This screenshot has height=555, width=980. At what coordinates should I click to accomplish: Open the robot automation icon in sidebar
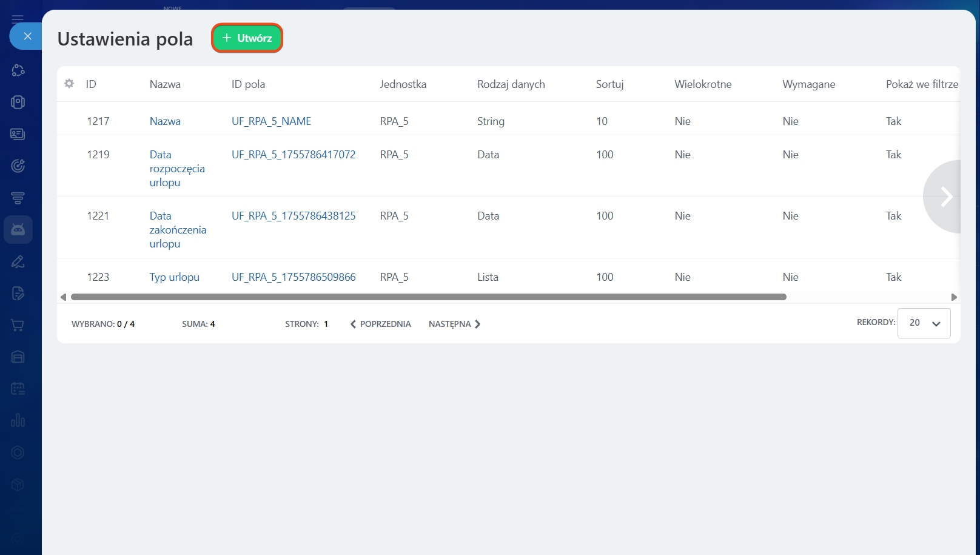point(18,229)
